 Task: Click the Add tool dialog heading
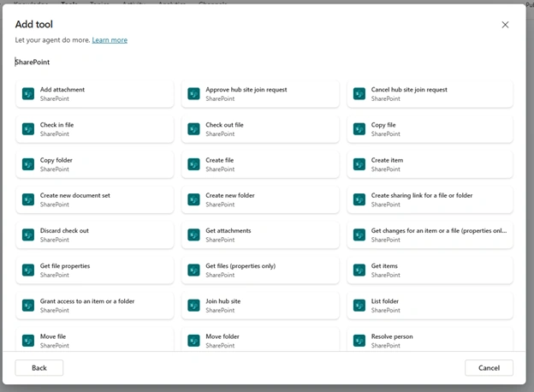tap(34, 25)
